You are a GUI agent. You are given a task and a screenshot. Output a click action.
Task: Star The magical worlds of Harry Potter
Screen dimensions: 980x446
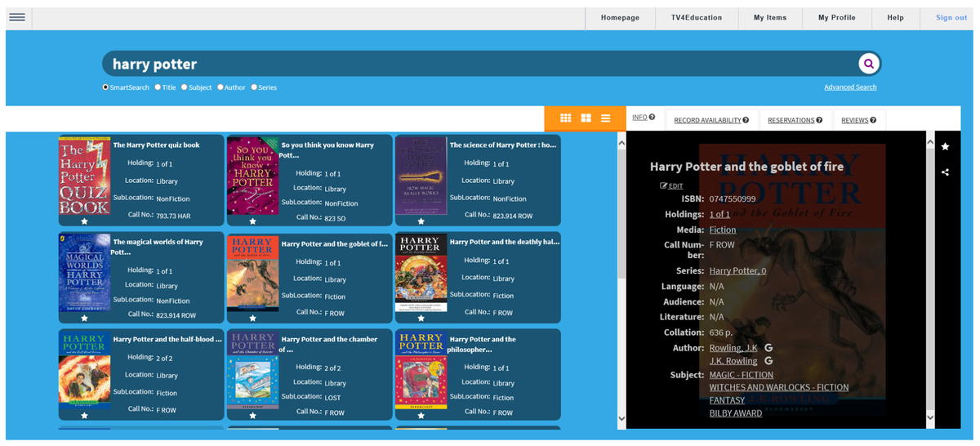[x=84, y=319]
